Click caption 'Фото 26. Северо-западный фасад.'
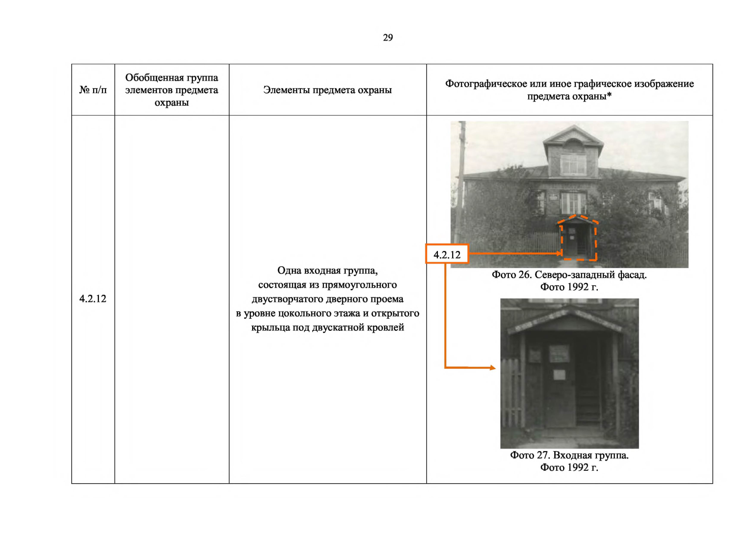Viewport: 756px width, 535px height. point(569,275)
